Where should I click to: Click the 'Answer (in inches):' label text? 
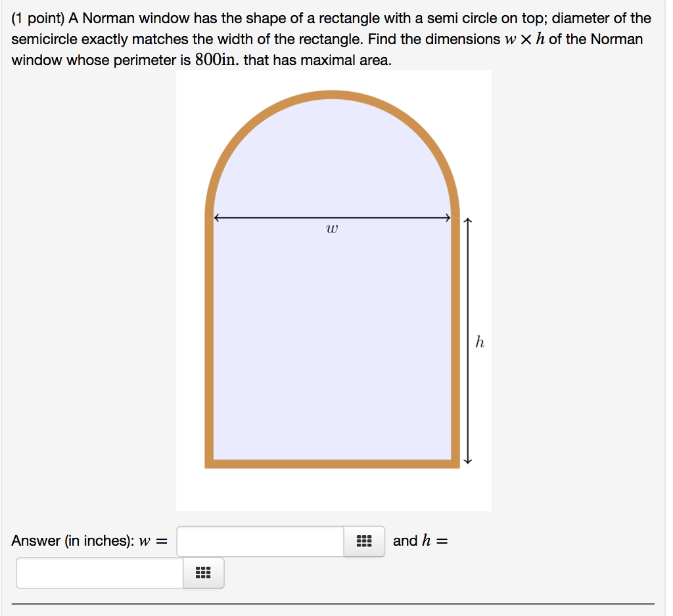[x=72, y=540]
